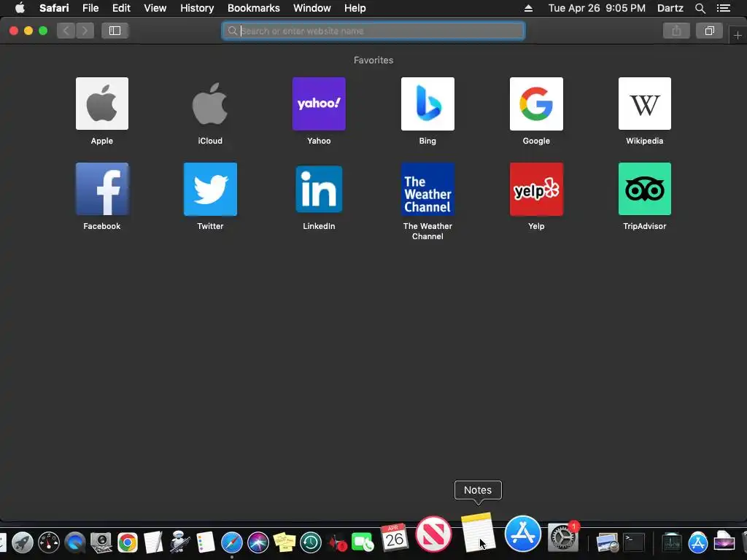This screenshot has height=560, width=747.
Task: Open Stickies from the Dock
Action: [285, 542]
